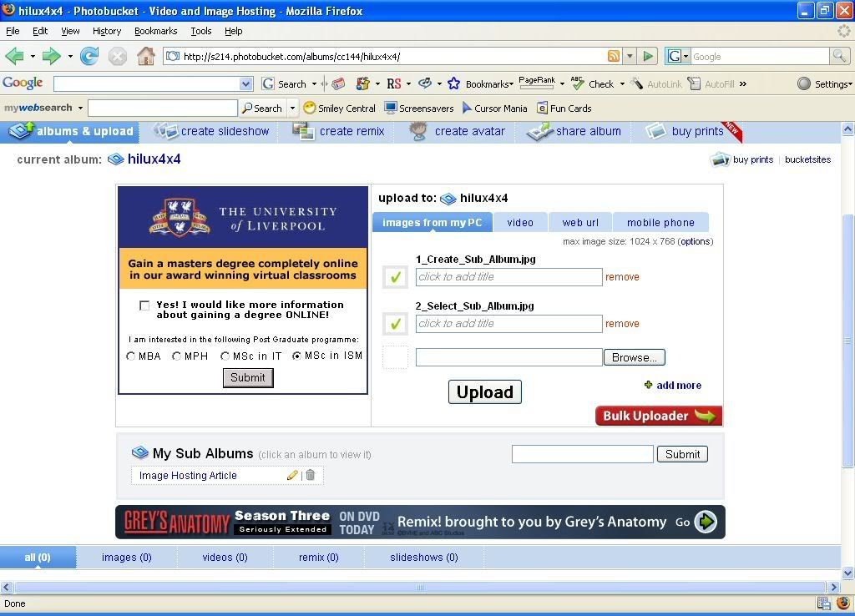The height and width of the screenshot is (616, 855).
Task: Click the vertical page scrollbar thumb
Action: 848,341
